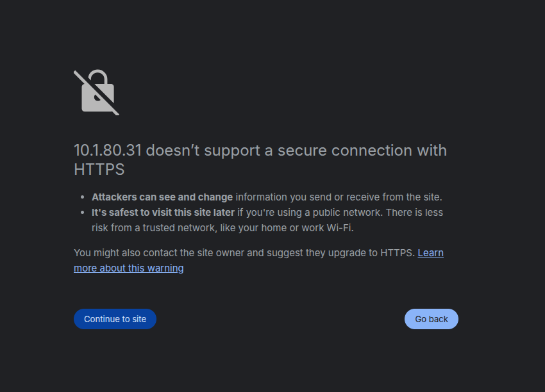Click bold text "It's safest to visit this site later"
Viewport: 545px width, 392px height.
coord(163,213)
